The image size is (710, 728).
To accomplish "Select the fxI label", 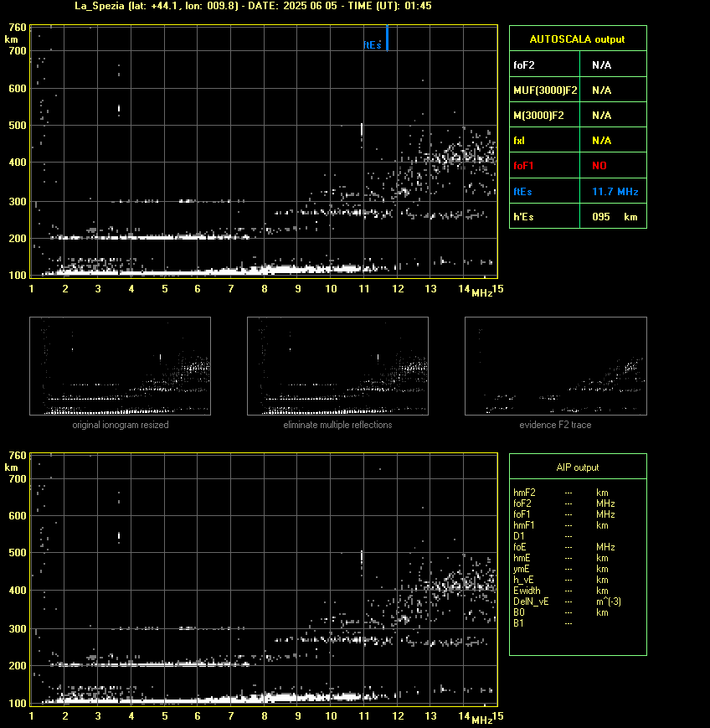I will (x=519, y=140).
